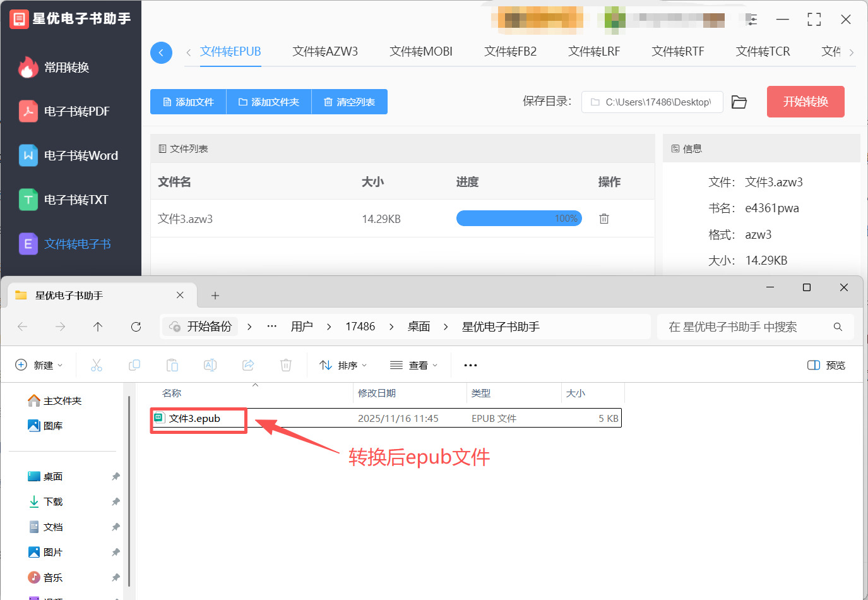Click the Paste icon in Explorer toolbar

click(x=172, y=365)
